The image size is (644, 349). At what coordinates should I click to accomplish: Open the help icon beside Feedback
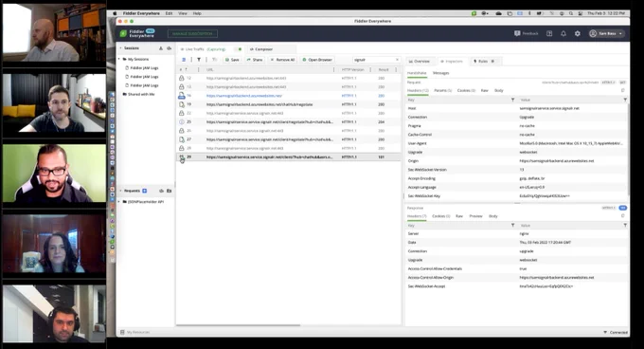click(x=549, y=34)
